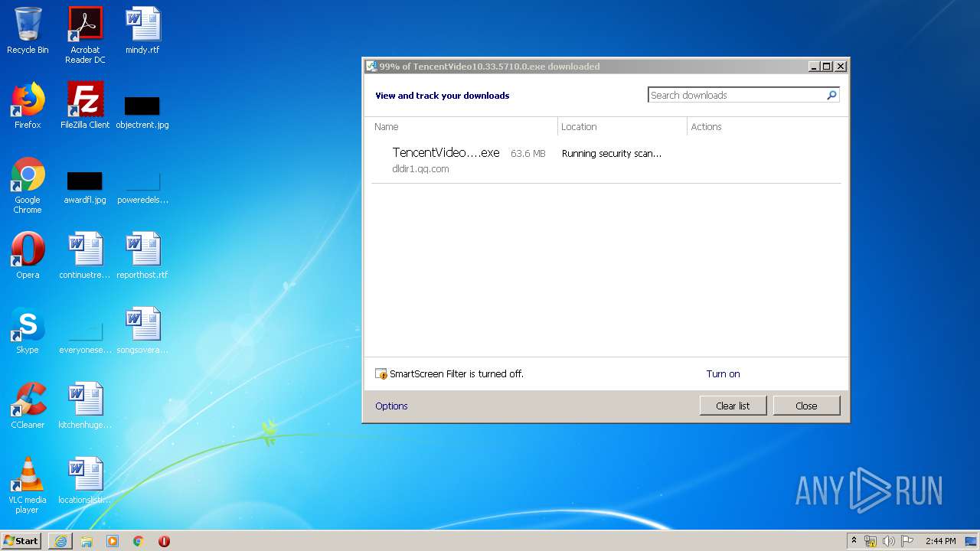980x551 pixels.
Task: Open the Recycle Bin desktop icon
Action: coord(28,31)
